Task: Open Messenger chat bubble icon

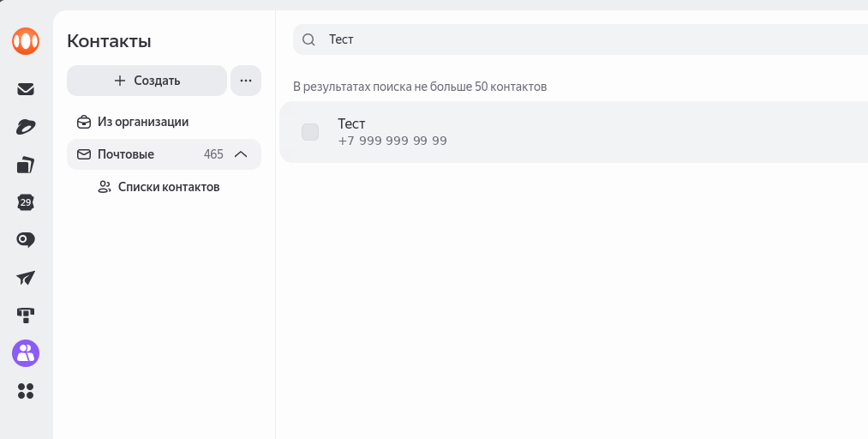Action: (26, 240)
